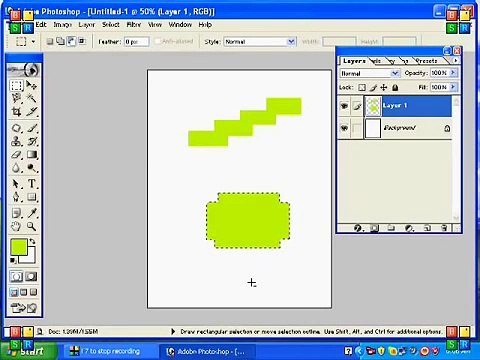
Task: Select the Hand tool
Action: point(16,227)
